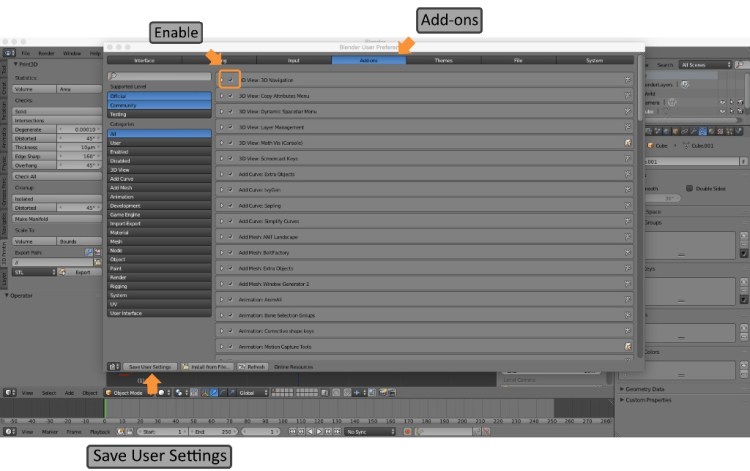Viewport: 750px width, 471px height.
Task: Click viewport shading sphere icon
Action: point(162,393)
